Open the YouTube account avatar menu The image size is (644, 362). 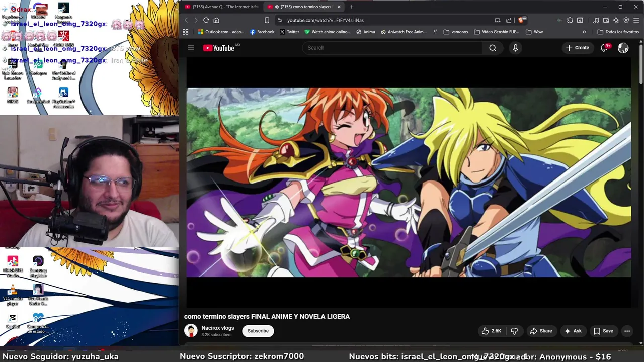click(x=623, y=48)
